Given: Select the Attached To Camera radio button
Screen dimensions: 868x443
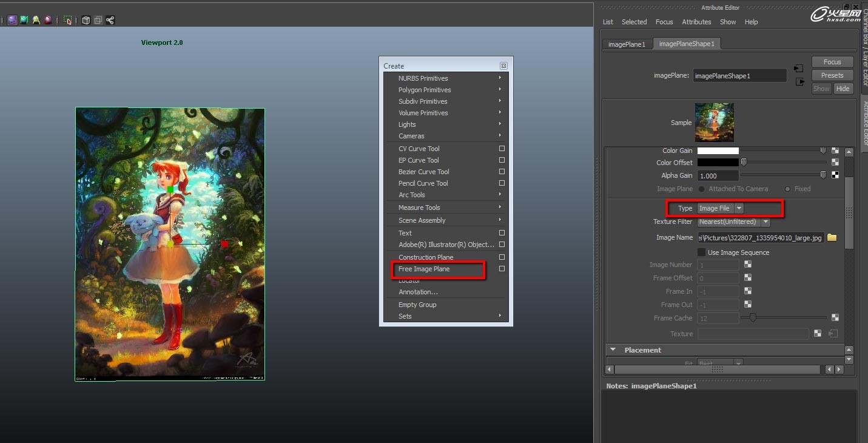Looking at the screenshot, I should click(x=702, y=189).
